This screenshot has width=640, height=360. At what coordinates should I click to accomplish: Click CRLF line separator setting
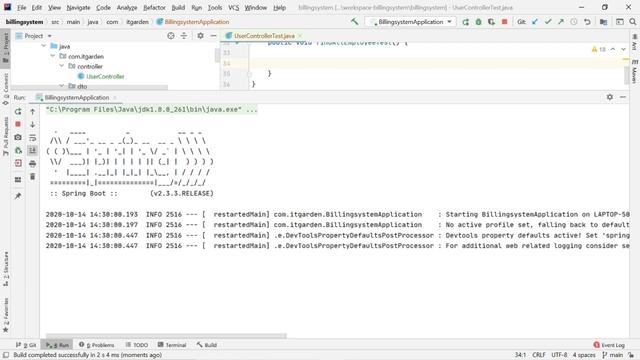click(x=539, y=355)
